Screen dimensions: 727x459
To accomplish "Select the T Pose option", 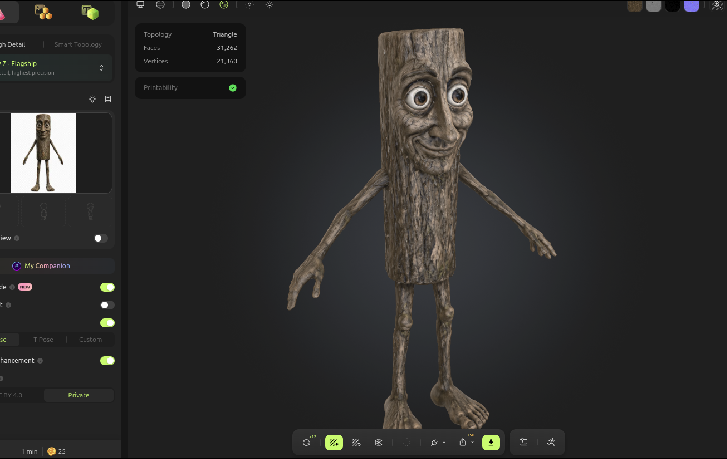I will click(43, 339).
